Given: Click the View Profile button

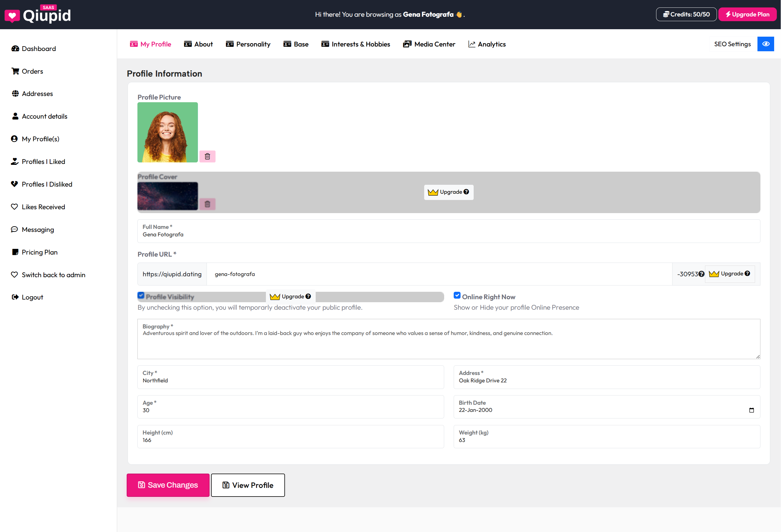Looking at the screenshot, I should 248,485.
